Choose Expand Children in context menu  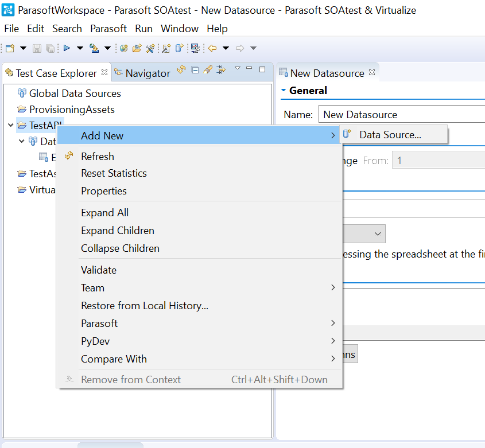tap(200, 231)
